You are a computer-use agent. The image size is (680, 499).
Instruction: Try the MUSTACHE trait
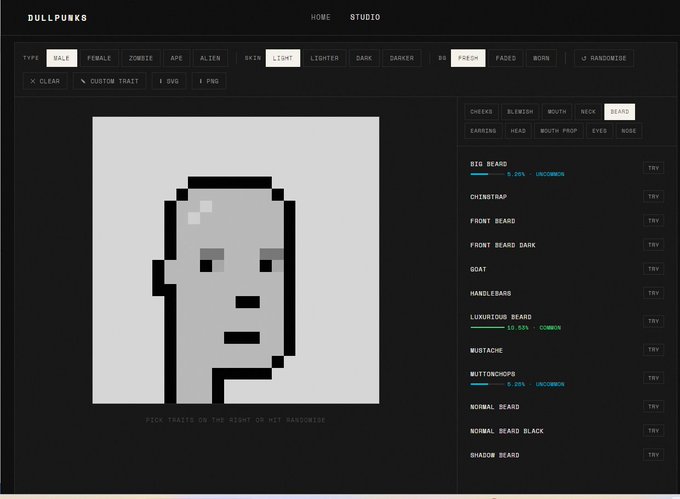click(x=653, y=350)
